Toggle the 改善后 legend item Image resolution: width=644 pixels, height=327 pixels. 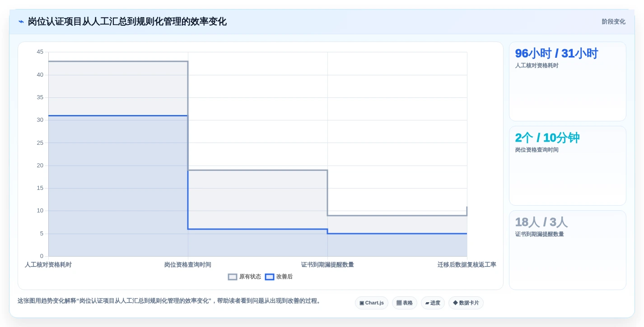(279, 277)
